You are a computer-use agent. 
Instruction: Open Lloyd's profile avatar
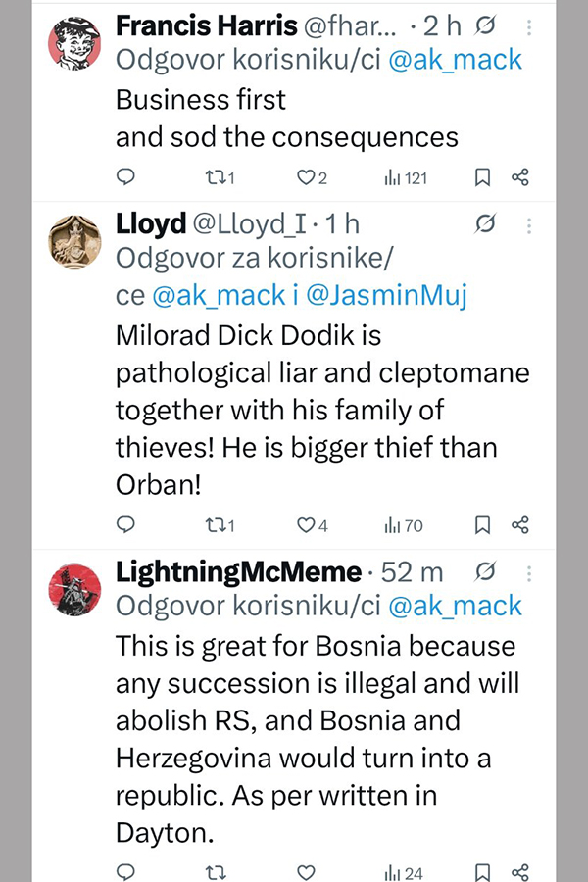point(74,241)
